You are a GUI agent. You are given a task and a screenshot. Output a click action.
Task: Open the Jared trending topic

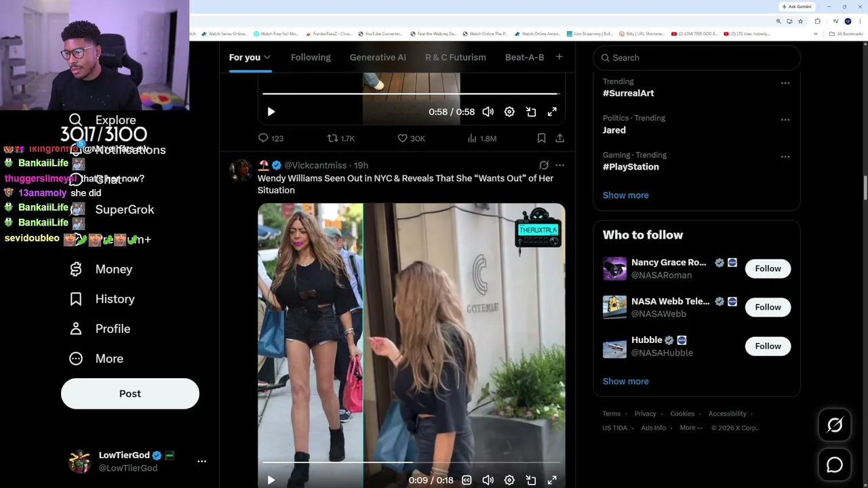[614, 130]
